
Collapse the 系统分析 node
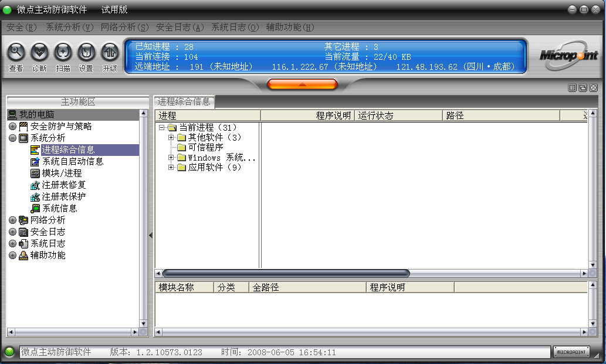click(x=12, y=138)
